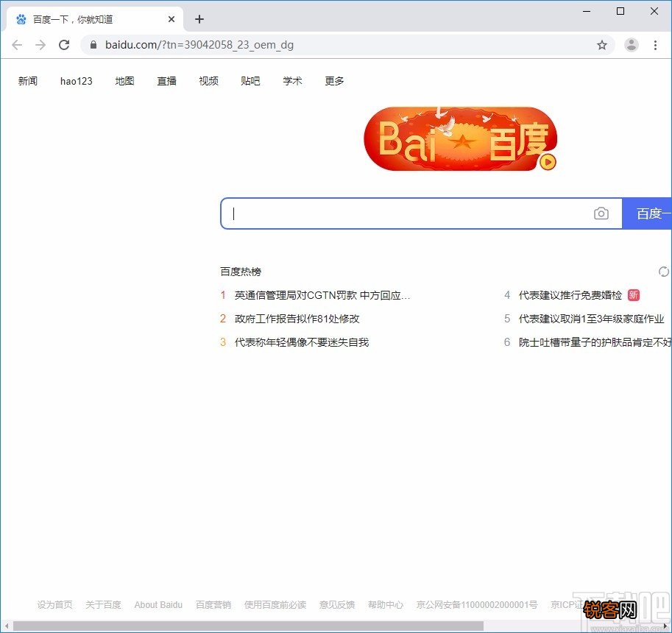The height and width of the screenshot is (633, 672).
Task: Reload the page with the refresh icon
Action: 64,44
